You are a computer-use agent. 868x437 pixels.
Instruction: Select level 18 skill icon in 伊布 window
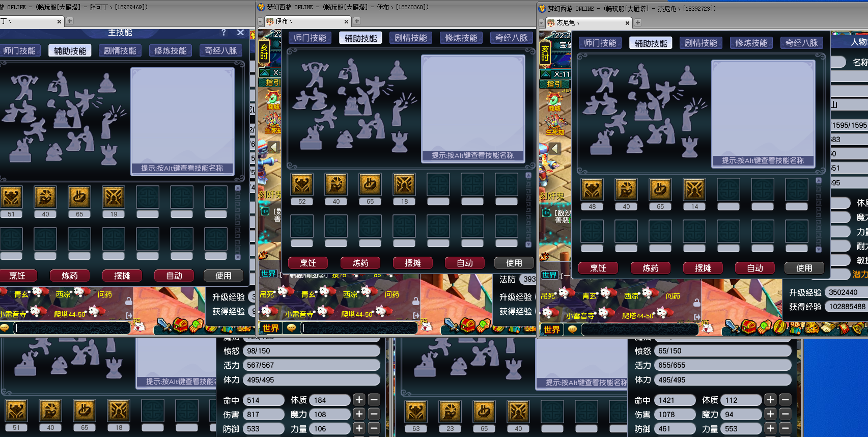coord(404,184)
